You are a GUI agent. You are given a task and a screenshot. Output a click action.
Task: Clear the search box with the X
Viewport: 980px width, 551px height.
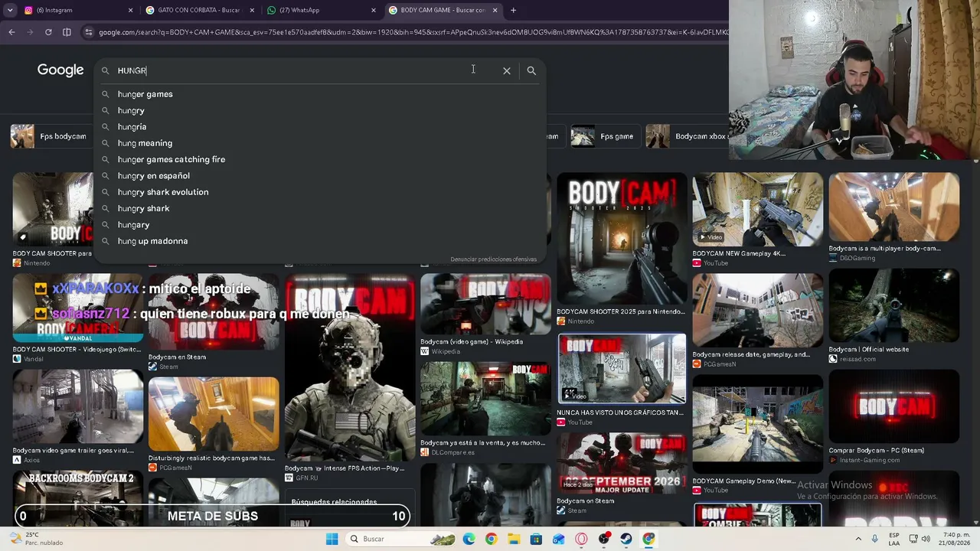[x=507, y=70]
